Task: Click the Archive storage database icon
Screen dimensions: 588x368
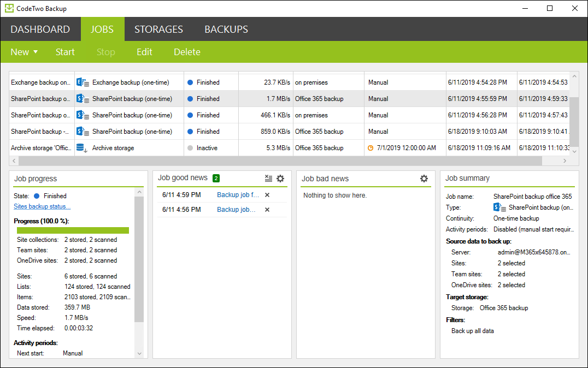Action: (82, 148)
